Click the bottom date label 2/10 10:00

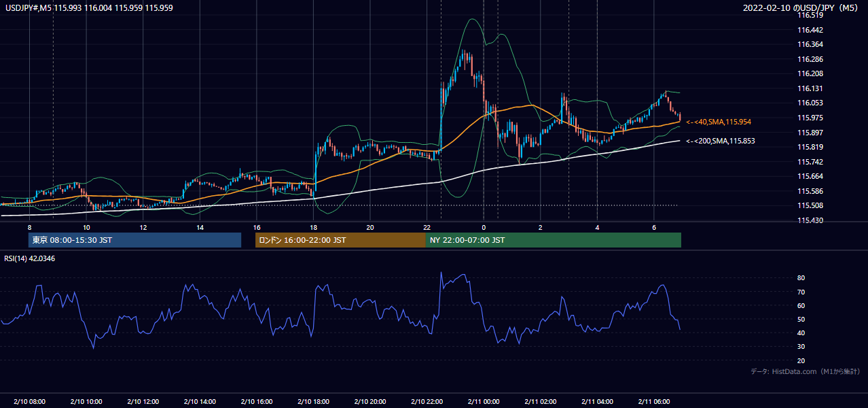[86, 402]
